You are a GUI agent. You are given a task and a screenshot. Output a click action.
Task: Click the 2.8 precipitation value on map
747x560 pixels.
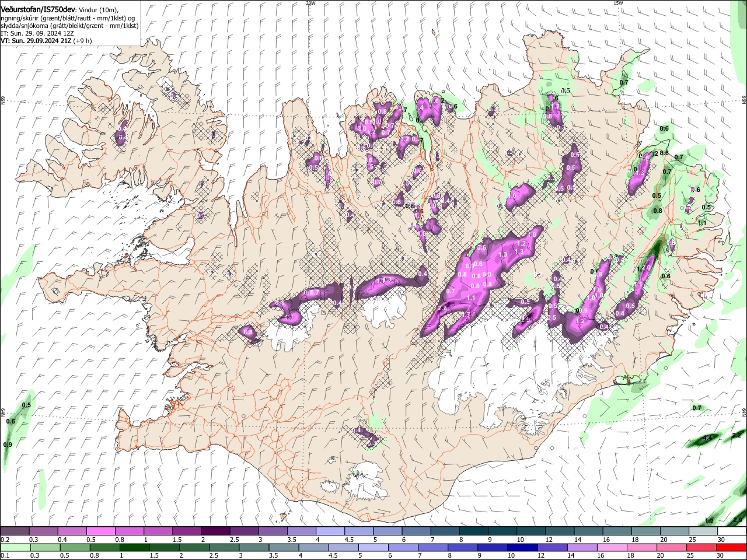coord(442,307)
